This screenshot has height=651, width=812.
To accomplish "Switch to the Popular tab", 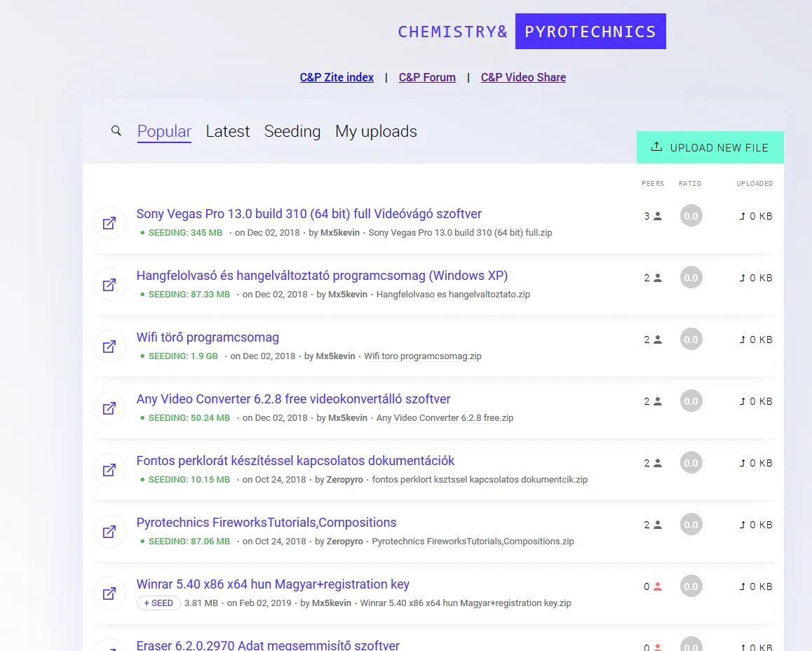I will click(164, 132).
